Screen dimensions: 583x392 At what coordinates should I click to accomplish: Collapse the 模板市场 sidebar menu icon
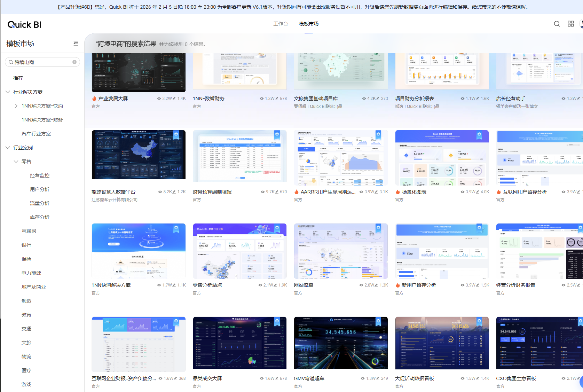point(76,43)
